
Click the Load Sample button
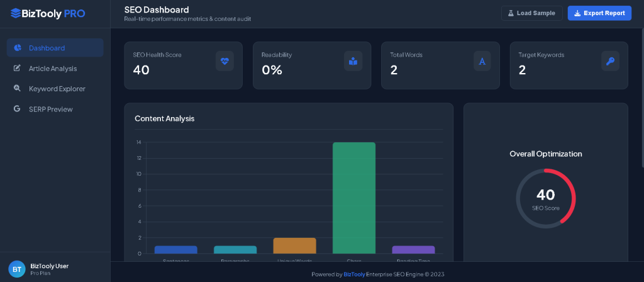pyautogui.click(x=532, y=13)
